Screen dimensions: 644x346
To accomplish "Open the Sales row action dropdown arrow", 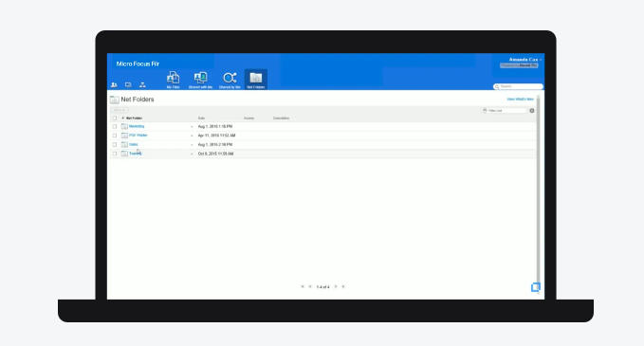I will click(x=192, y=145).
